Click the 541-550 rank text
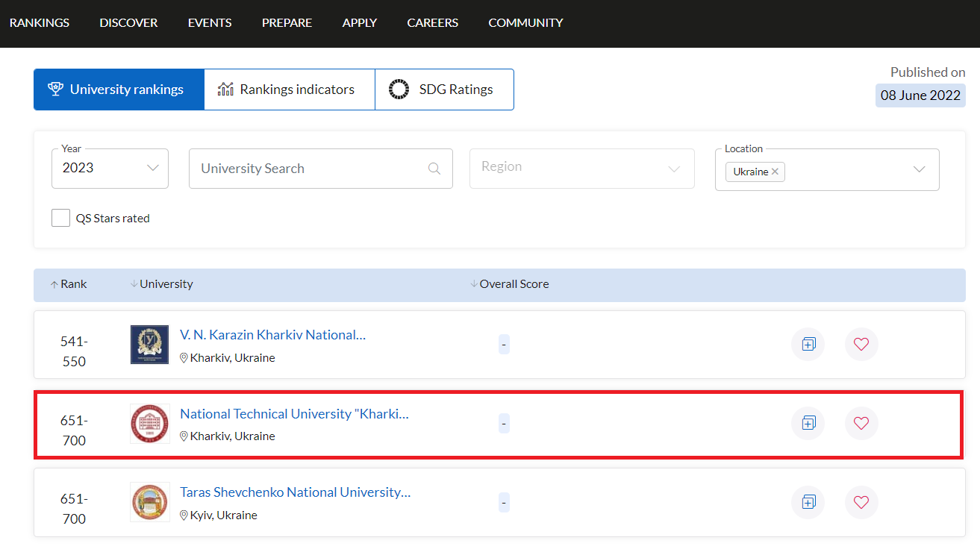 [74, 351]
